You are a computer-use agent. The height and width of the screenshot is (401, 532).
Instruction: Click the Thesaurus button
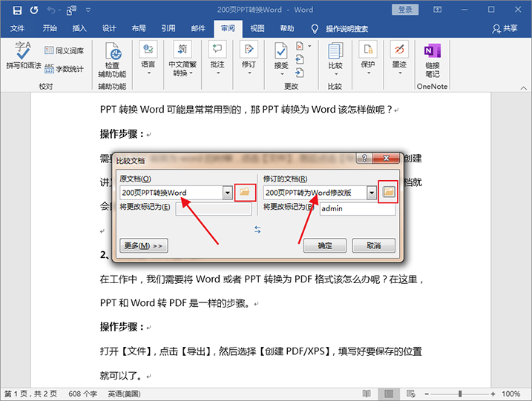(65, 51)
